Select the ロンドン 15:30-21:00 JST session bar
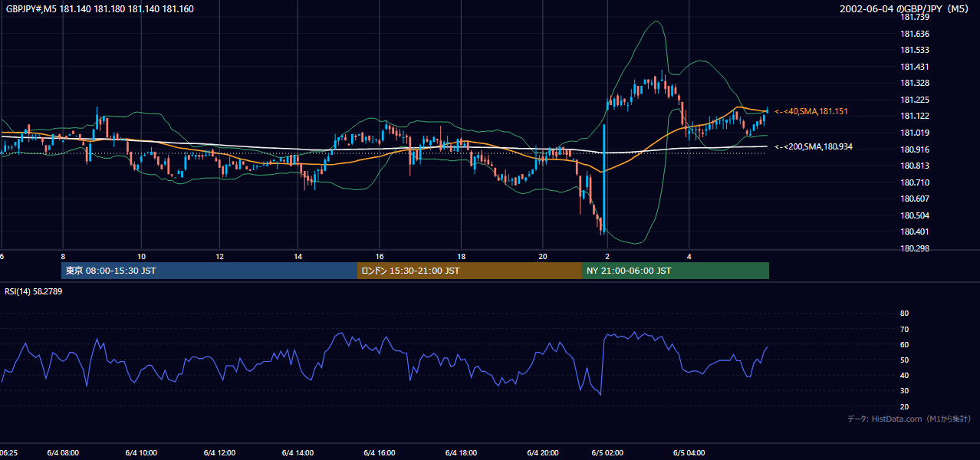980x460 pixels. [x=469, y=271]
